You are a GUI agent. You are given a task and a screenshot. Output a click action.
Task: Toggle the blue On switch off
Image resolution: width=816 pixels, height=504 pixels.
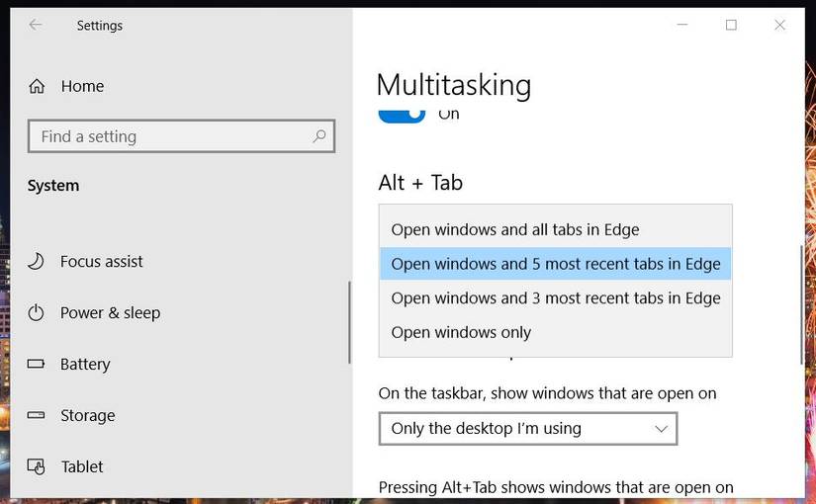(x=402, y=115)
